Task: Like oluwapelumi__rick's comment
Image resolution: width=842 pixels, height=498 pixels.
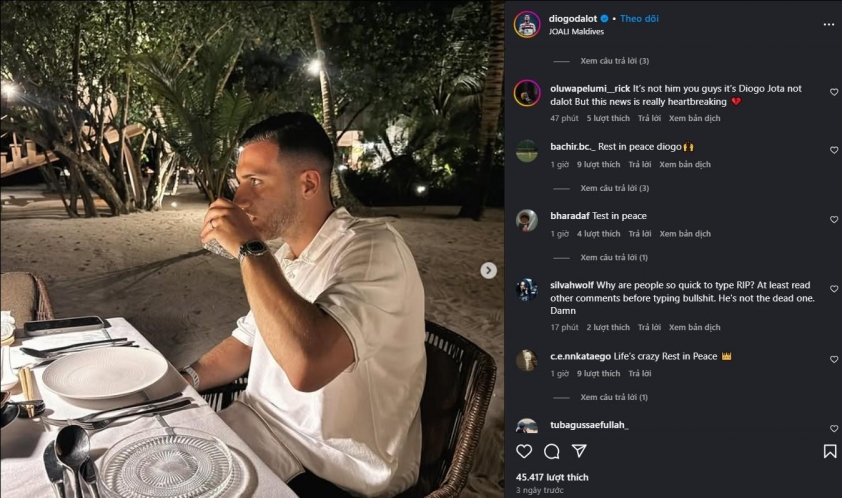Action: point(834,92)
